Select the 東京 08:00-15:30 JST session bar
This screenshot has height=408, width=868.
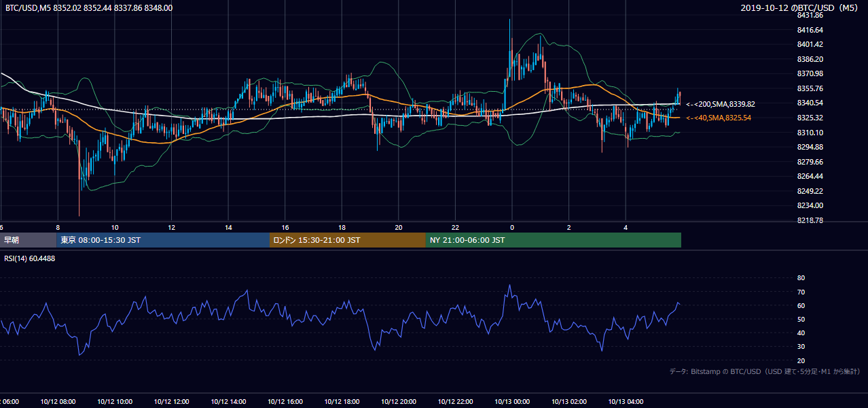pyautogui.click(x=163, y=240)
